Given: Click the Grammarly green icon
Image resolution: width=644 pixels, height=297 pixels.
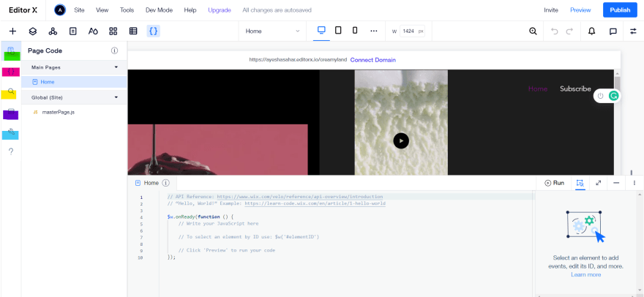Looking at the screenshot, I should [x=613, y=96].
